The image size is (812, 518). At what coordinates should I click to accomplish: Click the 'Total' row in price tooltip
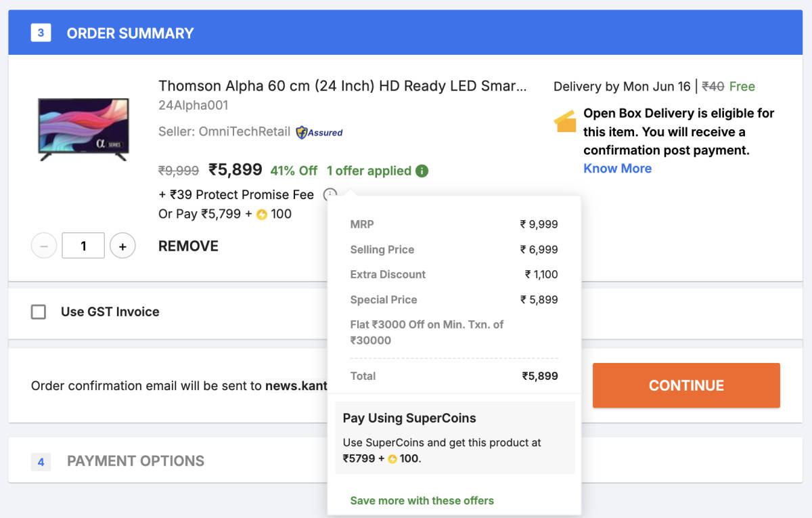pos(454,376)
